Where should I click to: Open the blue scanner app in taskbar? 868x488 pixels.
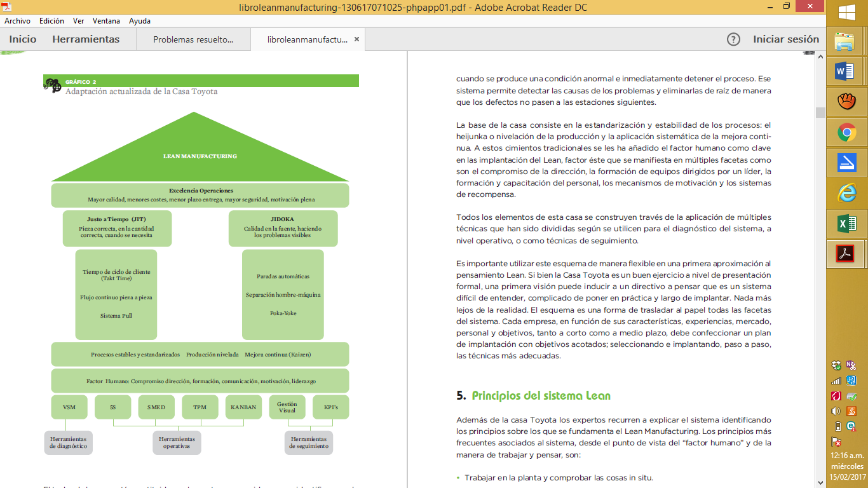click(x=846, y=163)
